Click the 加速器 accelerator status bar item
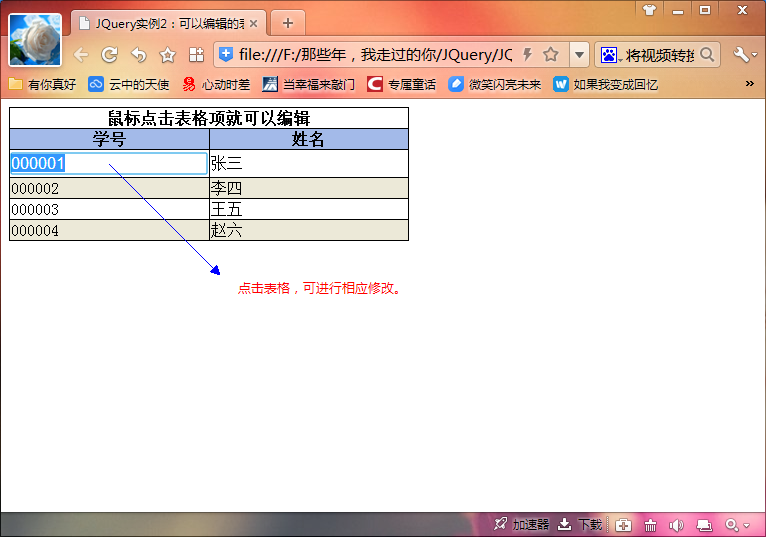Viewport: 766px width, 537px height. click(x=521, y=524)
